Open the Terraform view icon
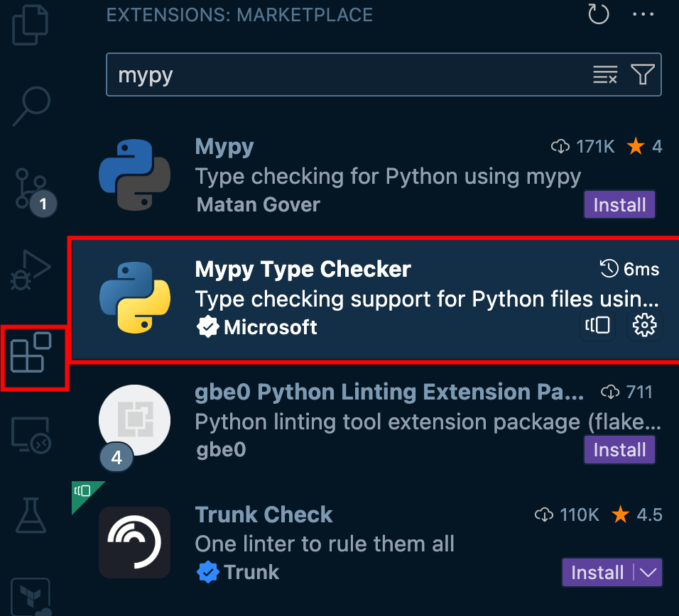Screen dimensions: 679x616 point(31,597)
